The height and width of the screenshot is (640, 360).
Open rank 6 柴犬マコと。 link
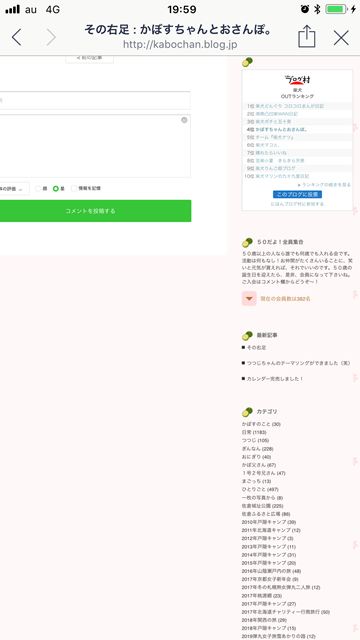click(268, 145)
